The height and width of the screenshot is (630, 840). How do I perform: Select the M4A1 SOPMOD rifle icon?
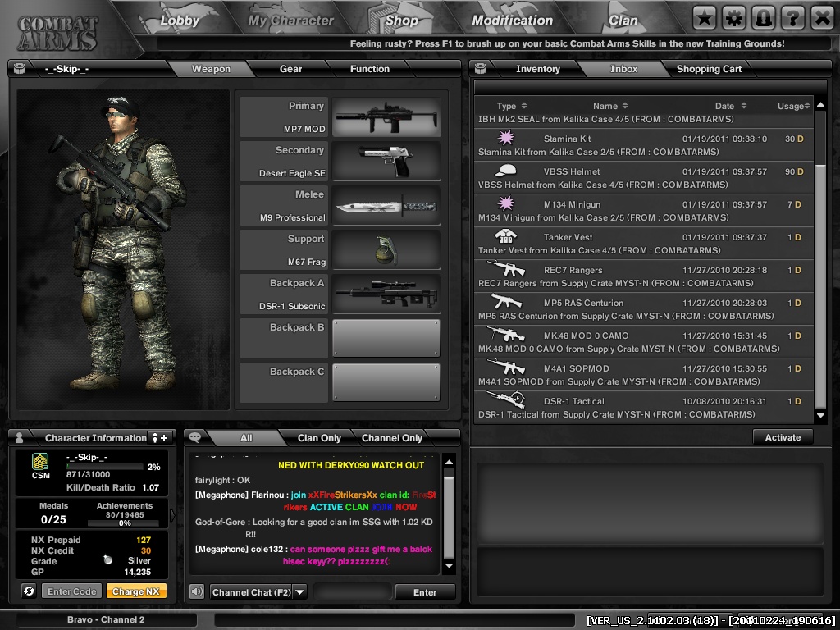[x=505, y=367]
